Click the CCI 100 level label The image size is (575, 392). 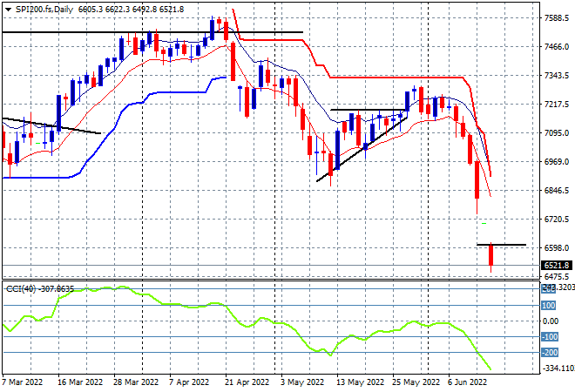click(x=548, y=306)
